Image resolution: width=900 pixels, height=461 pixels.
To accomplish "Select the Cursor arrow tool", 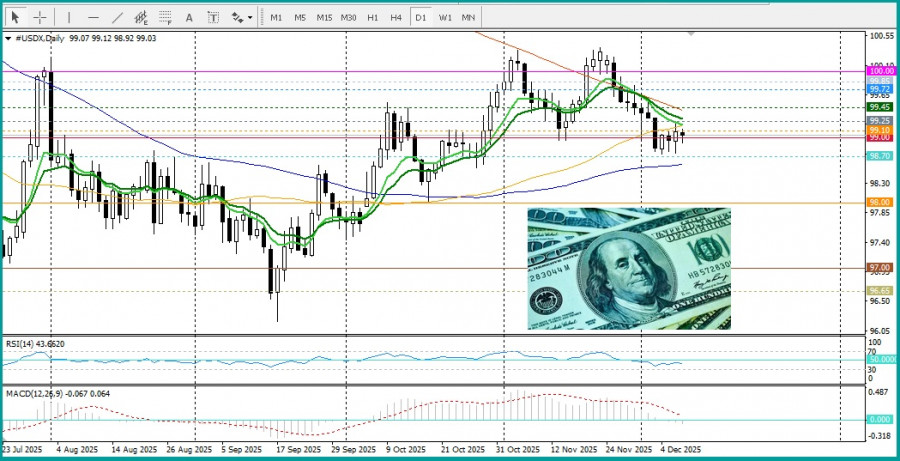I will pyautogui.click(x=15, y=18).
